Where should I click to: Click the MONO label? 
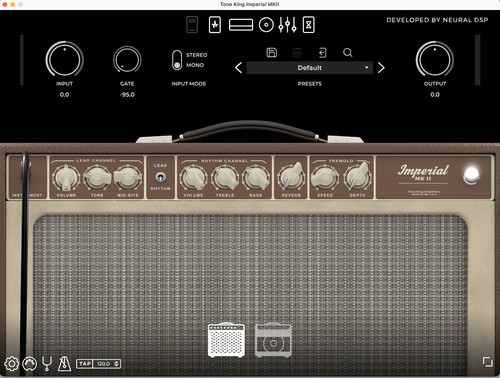195,65
